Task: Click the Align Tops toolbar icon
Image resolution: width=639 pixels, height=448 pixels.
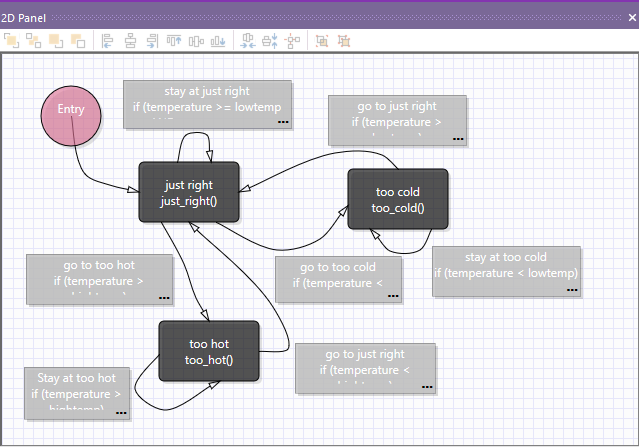Action: pos(174,41)
